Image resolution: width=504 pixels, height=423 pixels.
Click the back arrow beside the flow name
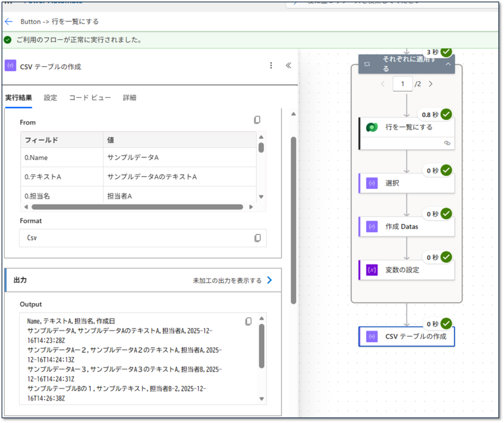pos(8,22)
